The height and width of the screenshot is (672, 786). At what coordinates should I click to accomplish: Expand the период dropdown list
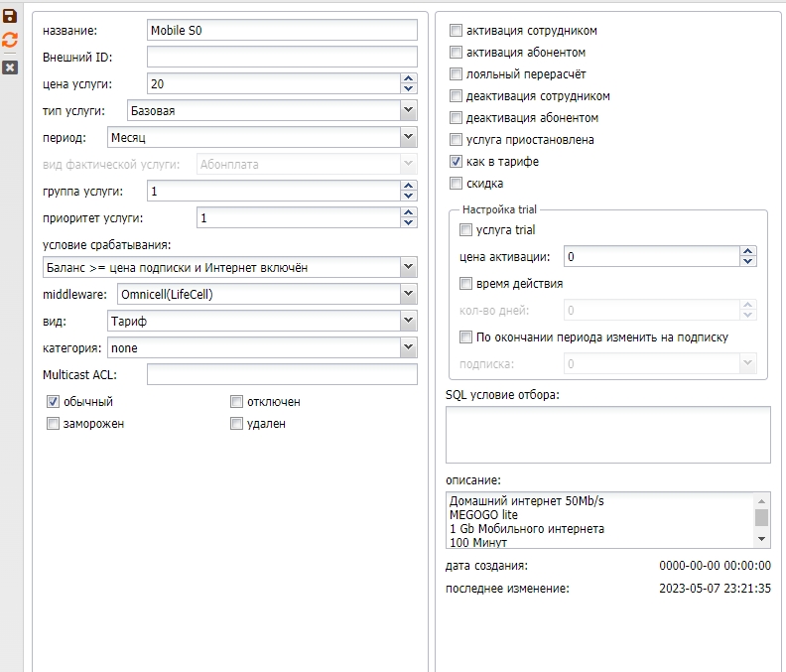pos(408,138)
